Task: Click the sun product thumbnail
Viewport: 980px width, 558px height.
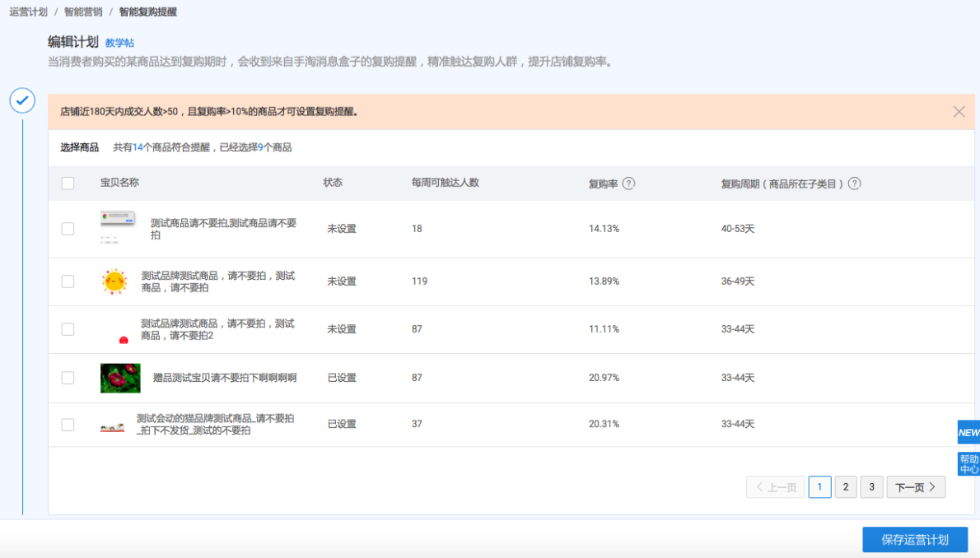Action: 114,281
